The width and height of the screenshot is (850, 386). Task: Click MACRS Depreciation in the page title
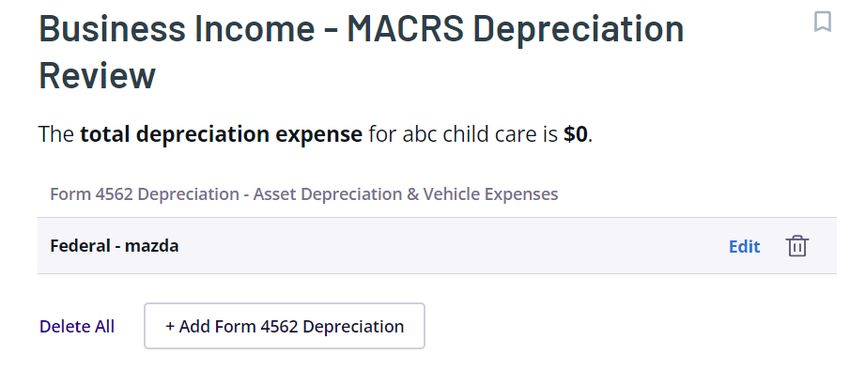coord(515,28)
